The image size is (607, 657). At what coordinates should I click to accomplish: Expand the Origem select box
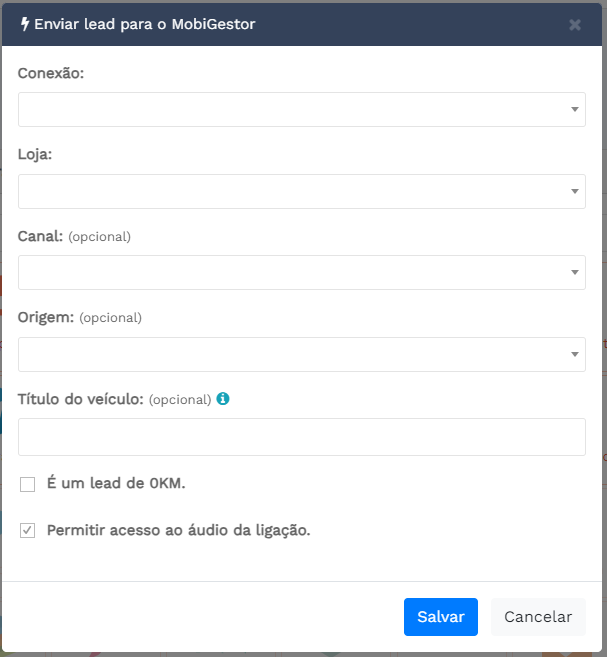[302, 354]
